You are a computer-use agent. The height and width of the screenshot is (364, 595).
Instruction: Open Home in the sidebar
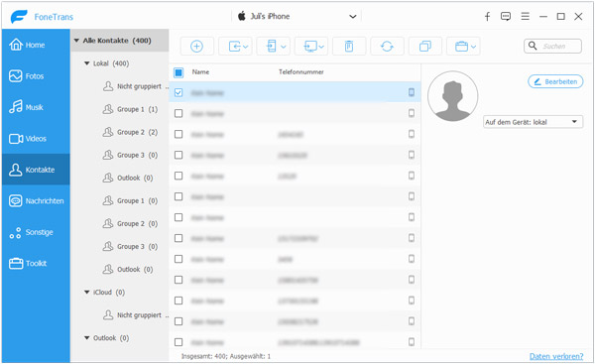(x=36, y=45)
